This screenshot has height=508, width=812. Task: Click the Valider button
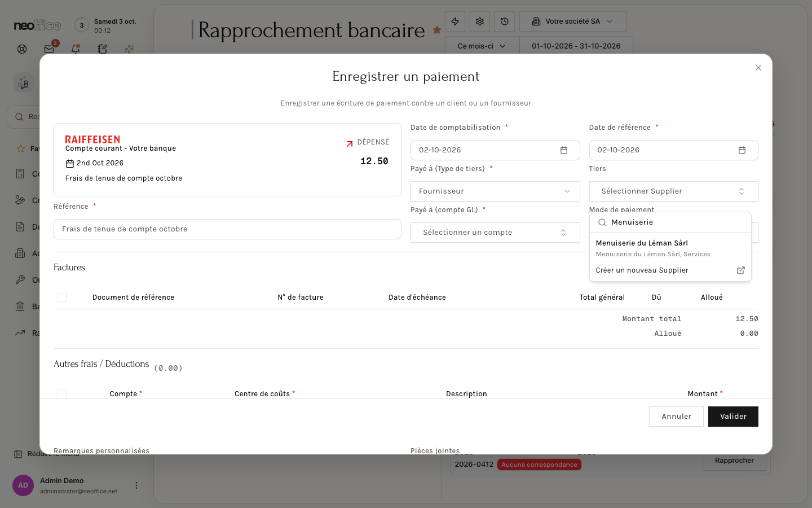coord(733,417)
